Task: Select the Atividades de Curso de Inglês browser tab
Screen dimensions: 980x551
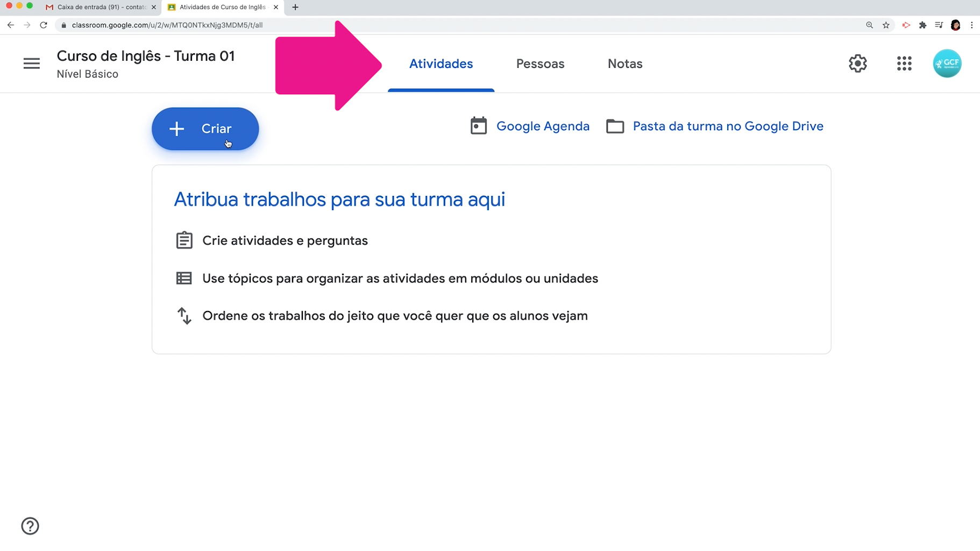Action: click(x=222, y=7)
